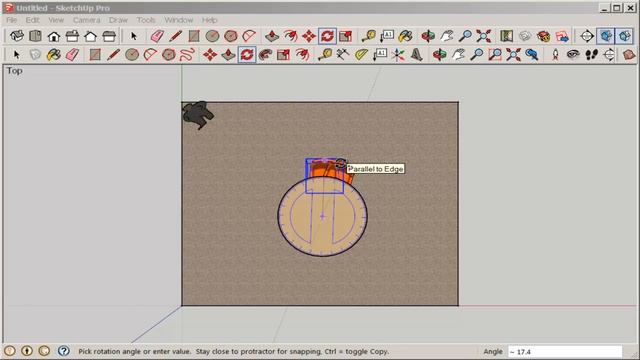Select the Position Camera tool
Image resolution: width=640 pixels, height=360 pixels.
tap(555, 54)
